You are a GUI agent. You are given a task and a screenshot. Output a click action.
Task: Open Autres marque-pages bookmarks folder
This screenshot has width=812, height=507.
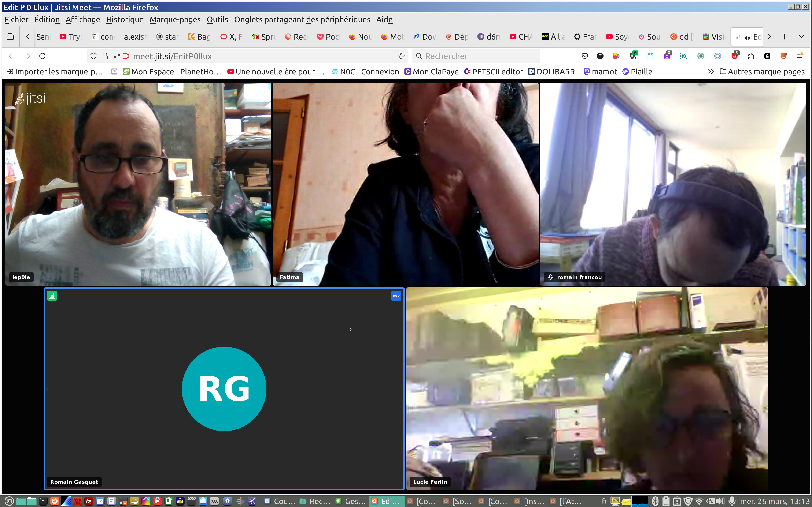click(762, 71)
